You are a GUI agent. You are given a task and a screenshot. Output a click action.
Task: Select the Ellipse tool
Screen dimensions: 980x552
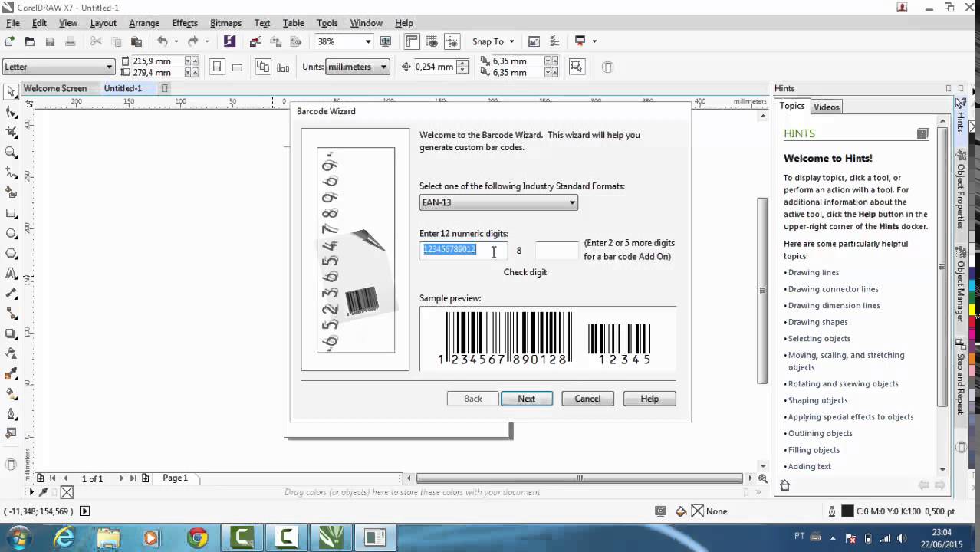point(11,233)
